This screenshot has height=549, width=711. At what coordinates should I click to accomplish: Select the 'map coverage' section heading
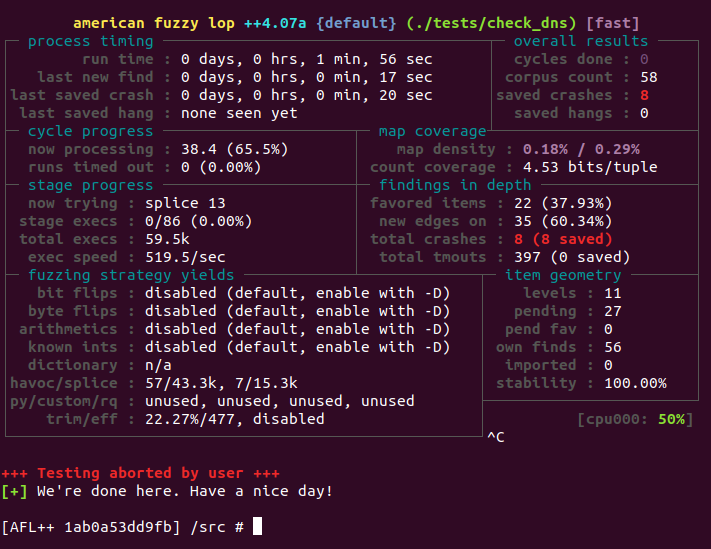[x=433, y=131]
